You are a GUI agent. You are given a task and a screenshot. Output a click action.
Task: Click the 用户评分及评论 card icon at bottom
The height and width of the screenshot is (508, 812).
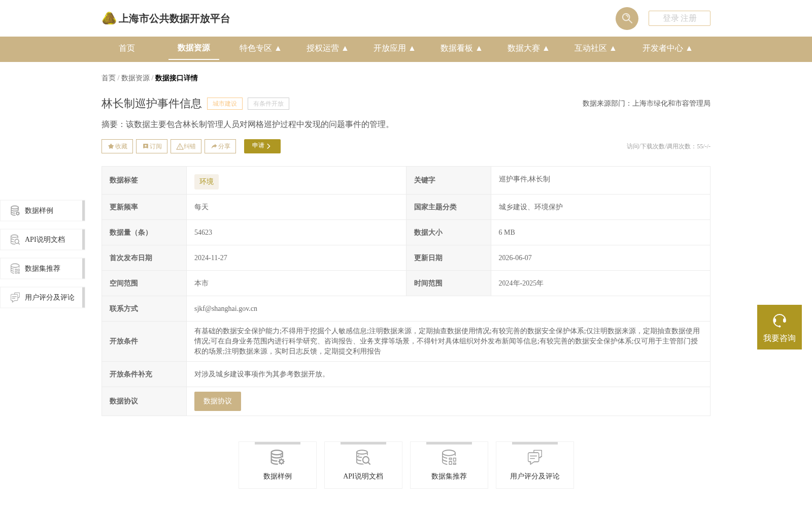click(535, 457)
